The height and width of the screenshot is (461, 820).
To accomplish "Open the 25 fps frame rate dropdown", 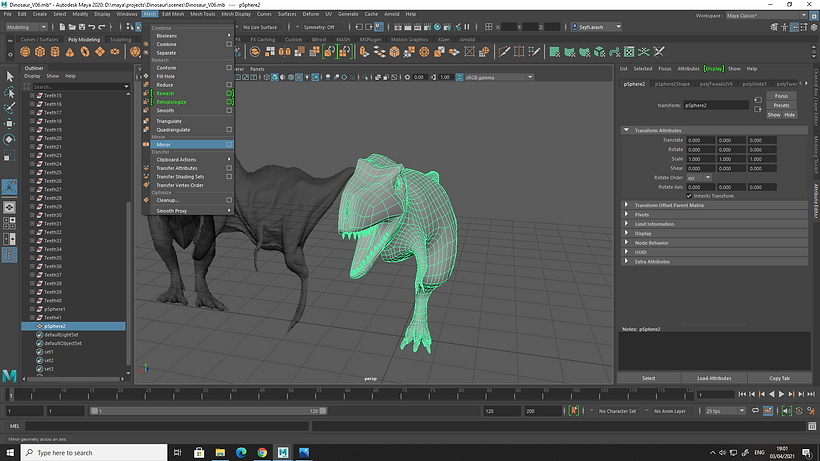I will [725, 411].
